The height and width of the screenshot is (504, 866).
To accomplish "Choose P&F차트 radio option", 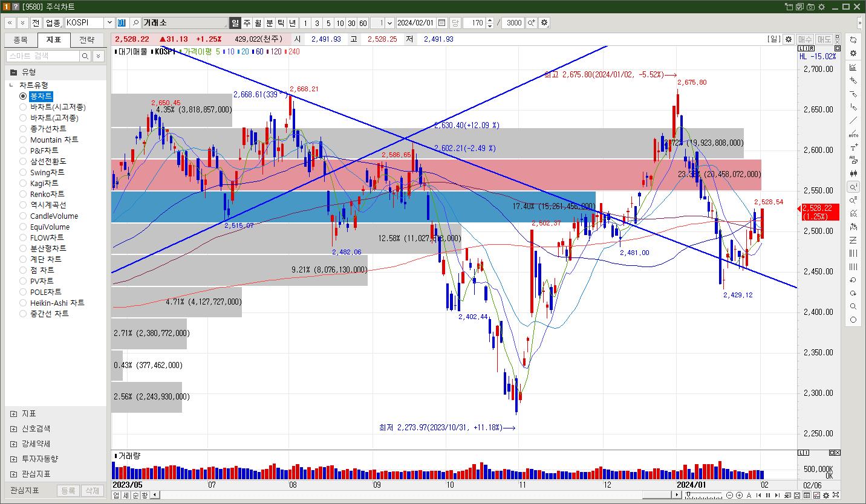I will [23, 150].
